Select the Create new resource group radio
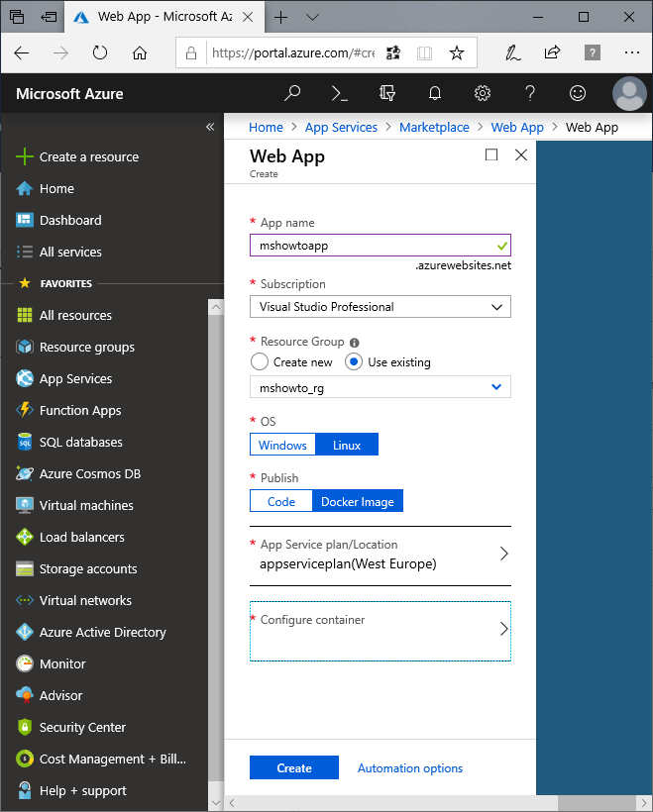This screenshot has width=653, height=812. (x=260, y=362)
